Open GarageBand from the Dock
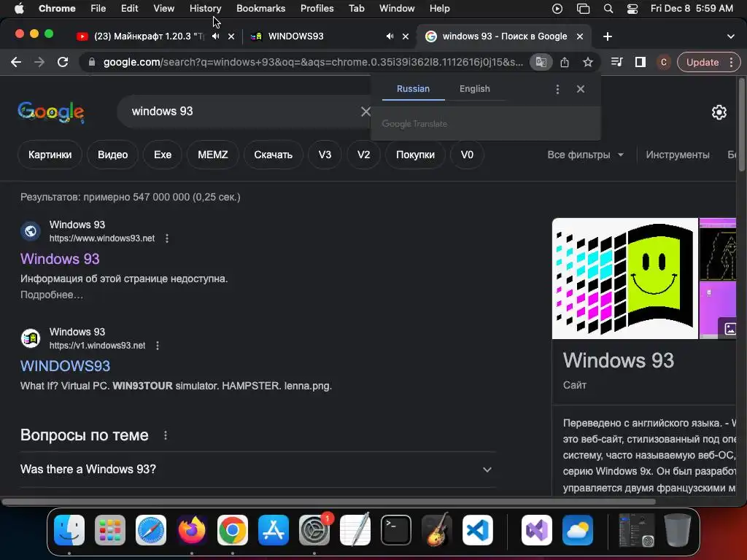 [x=436, y=529]
